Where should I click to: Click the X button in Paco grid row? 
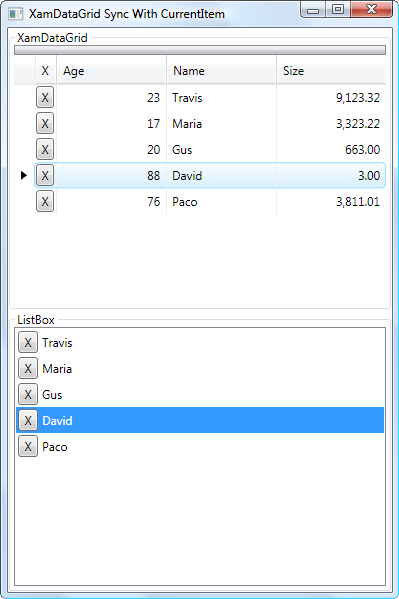tap(45, 201)
